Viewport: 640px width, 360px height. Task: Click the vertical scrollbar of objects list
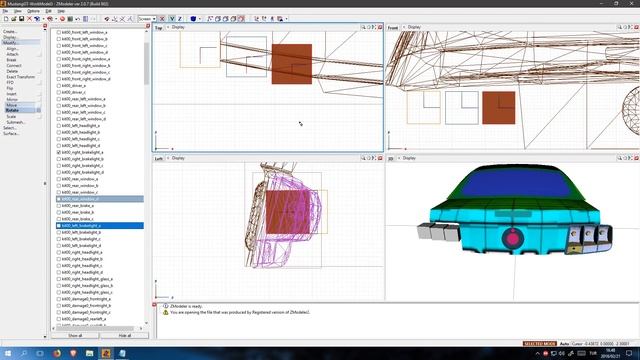point(147,63)
